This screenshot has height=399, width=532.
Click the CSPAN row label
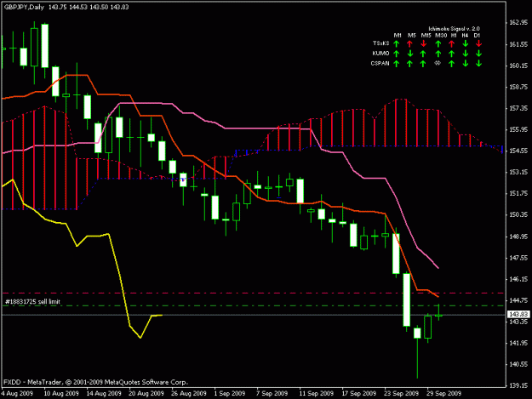tap(380, 63)
